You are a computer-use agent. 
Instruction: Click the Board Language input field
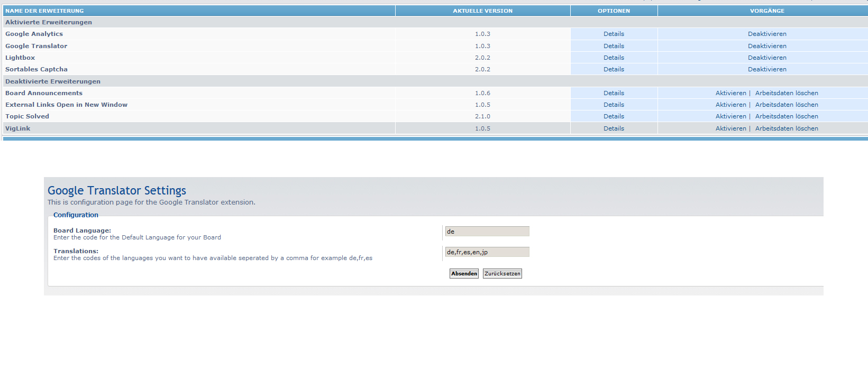click(x=487, y=232)
